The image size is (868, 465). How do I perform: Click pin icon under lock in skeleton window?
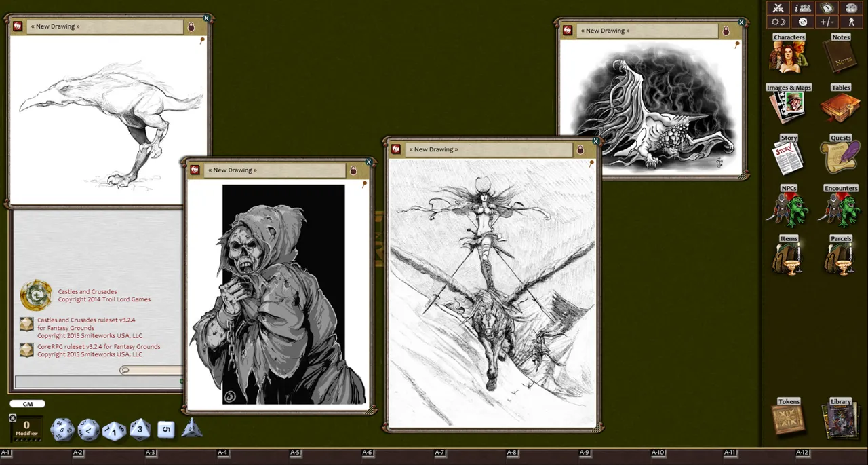coord(365,184)
